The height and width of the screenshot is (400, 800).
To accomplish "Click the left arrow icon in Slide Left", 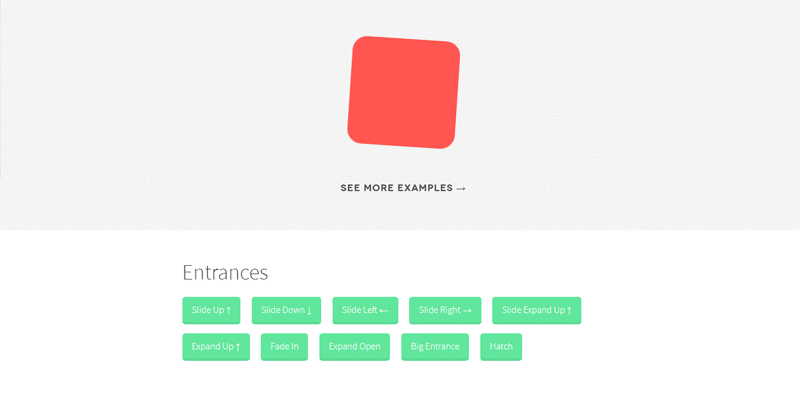I will tap(384, 310).
